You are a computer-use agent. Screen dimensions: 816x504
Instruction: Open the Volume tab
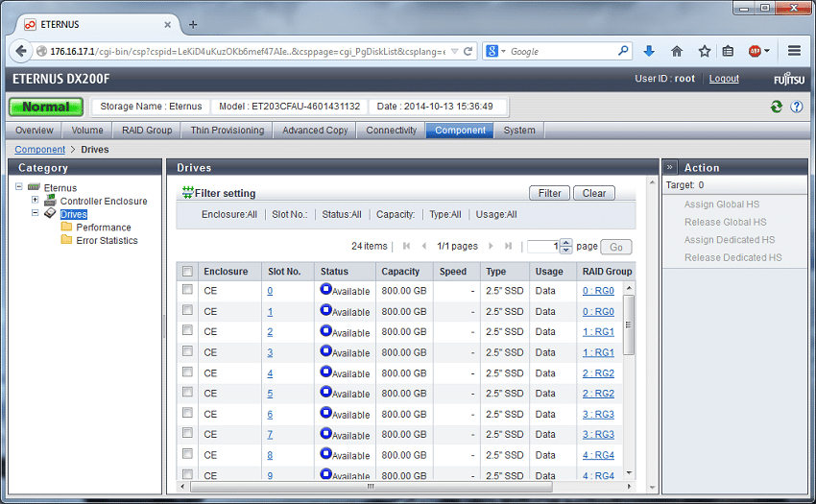point(87,131)
